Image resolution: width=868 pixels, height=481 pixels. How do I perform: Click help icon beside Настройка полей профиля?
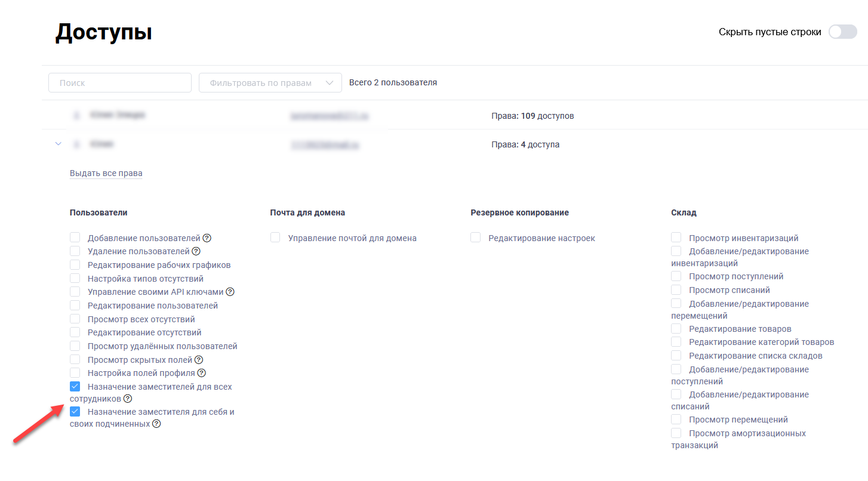coord(202,374)
